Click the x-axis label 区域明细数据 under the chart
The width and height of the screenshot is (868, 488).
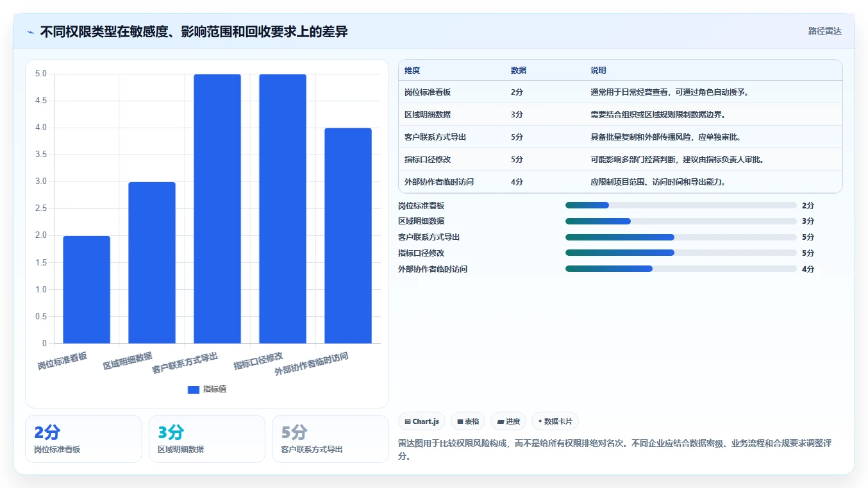point(128,361)
